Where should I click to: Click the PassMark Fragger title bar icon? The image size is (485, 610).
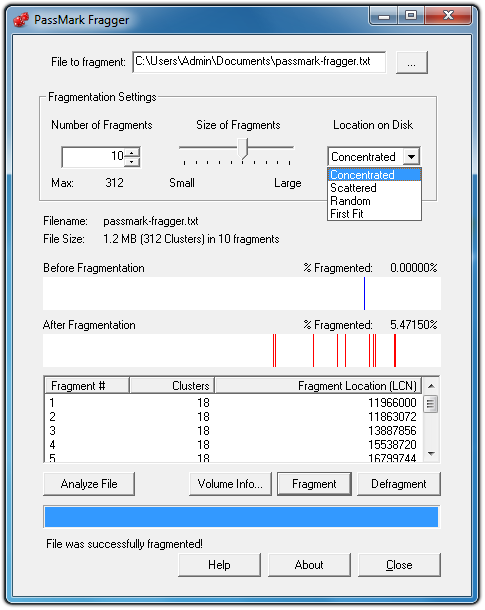[x=21, y=19]
